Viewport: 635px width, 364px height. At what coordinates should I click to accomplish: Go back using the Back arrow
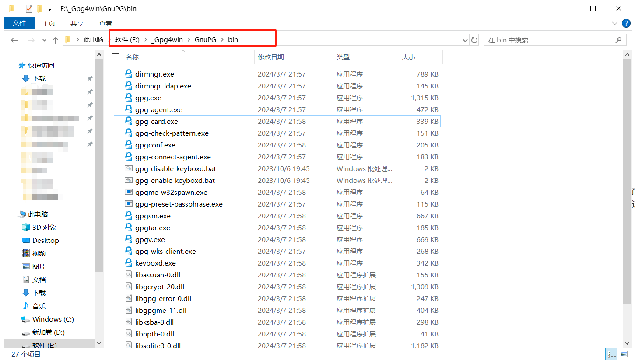pos(14,40)
